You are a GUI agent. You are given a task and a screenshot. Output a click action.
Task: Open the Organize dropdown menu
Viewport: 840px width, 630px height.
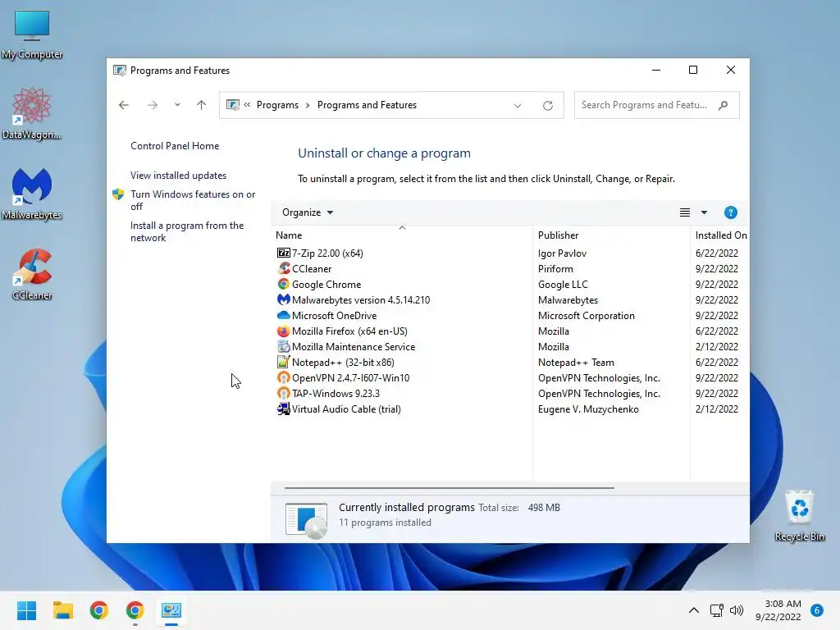point(308,212)
